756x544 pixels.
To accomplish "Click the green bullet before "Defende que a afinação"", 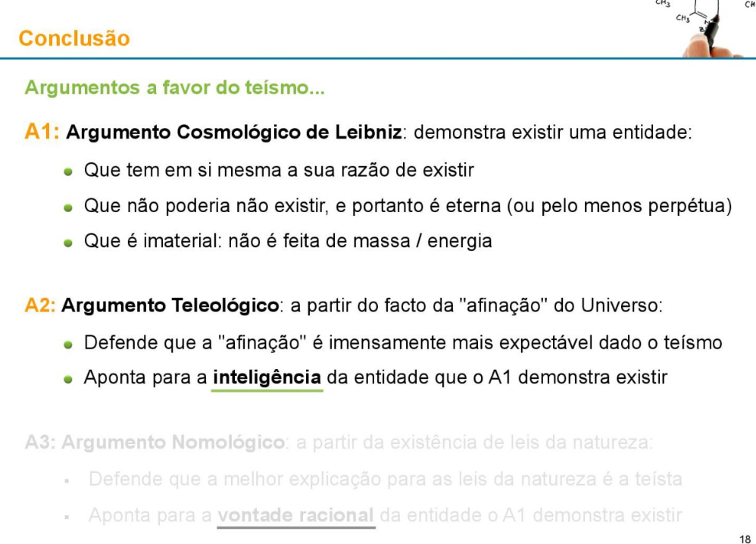I will click(x=69, y=343).
